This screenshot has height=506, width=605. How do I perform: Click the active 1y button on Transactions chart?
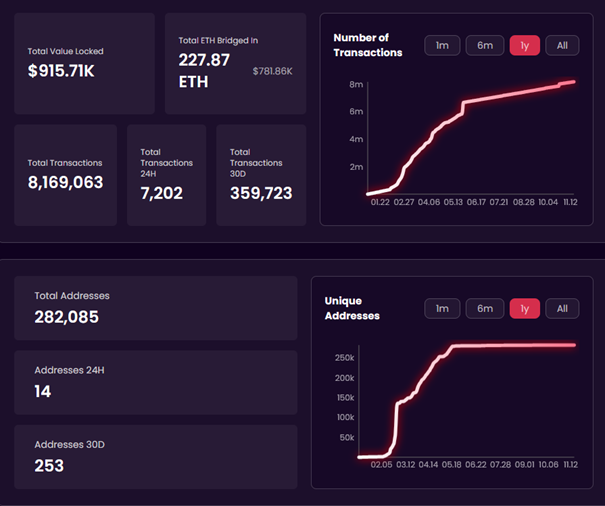[524, 45]
